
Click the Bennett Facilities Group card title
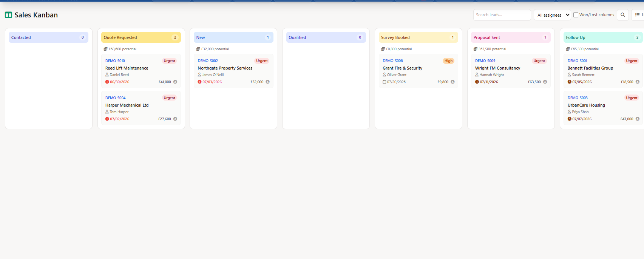590,68
